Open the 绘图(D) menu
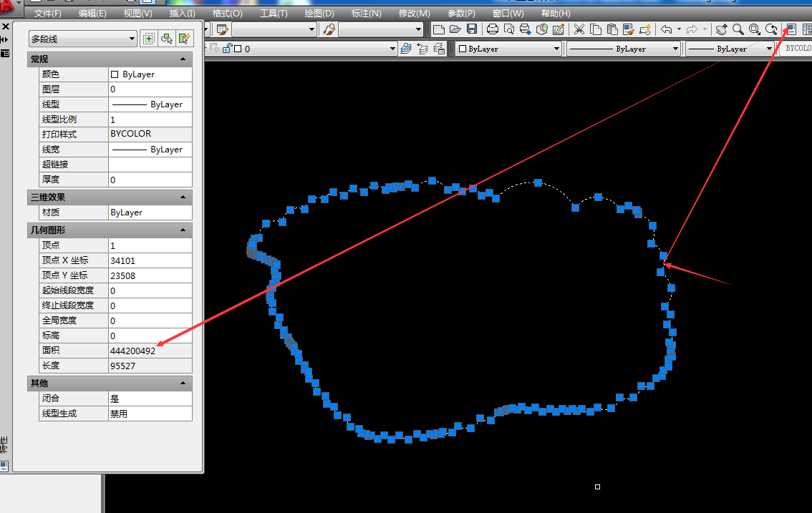Image resolution: width=812 pixels, height=513 pixels. [319, 14]
